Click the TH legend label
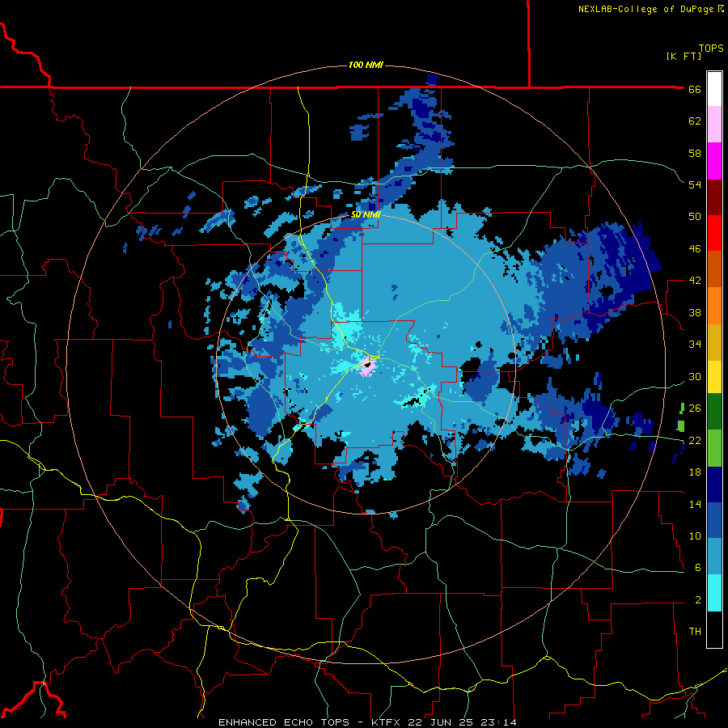This screenshot has height=728, width=728. click(x=695, y=632)
